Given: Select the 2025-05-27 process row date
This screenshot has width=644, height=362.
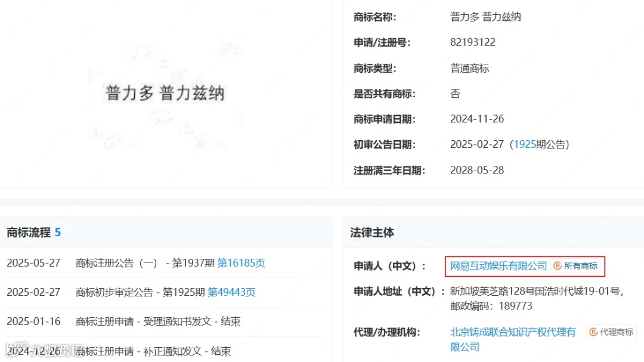Looking at the screenshot, I should [33, 263].
